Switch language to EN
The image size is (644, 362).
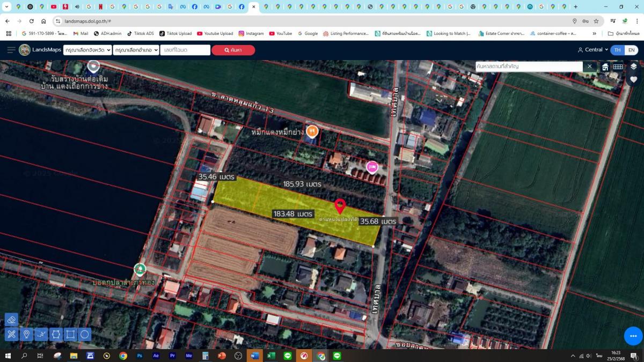pos(631,50)
